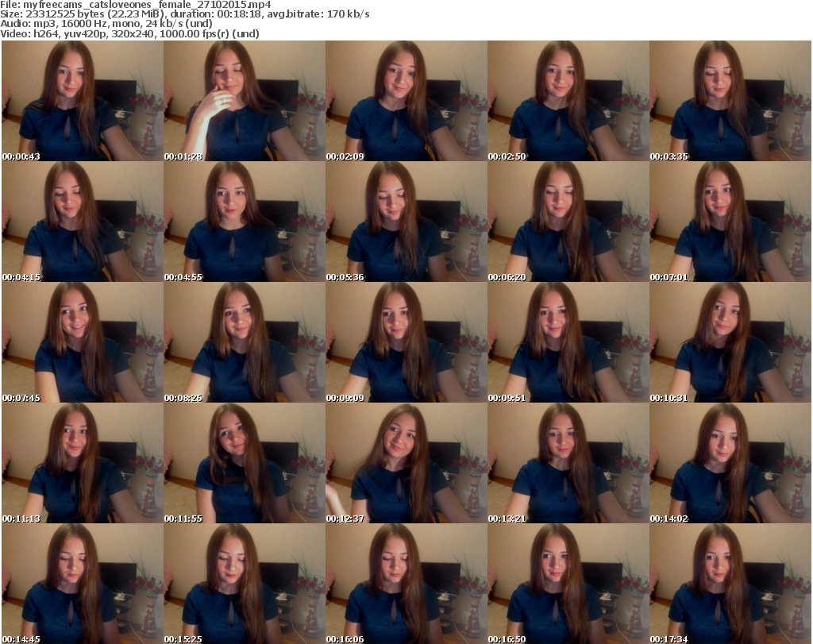Viewport: 813px width, 644px height.
Task: Open the final frame at 00:17:34
Action: [x=730, y=584]
